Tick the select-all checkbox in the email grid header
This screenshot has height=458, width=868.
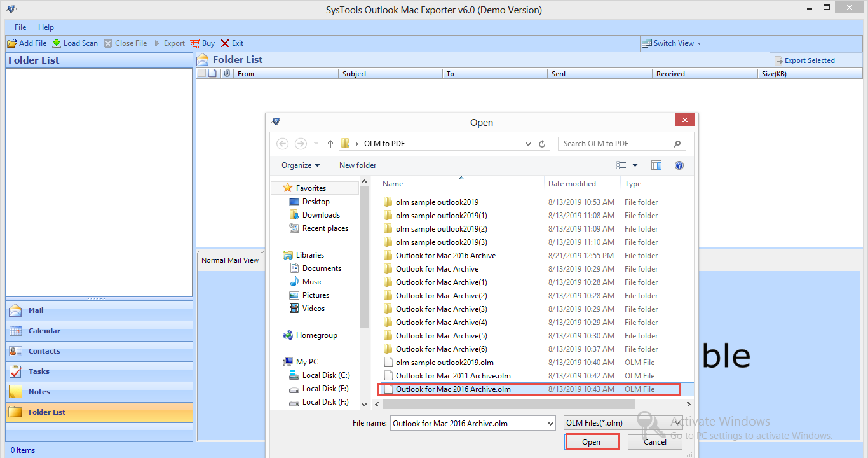[201, 74]
